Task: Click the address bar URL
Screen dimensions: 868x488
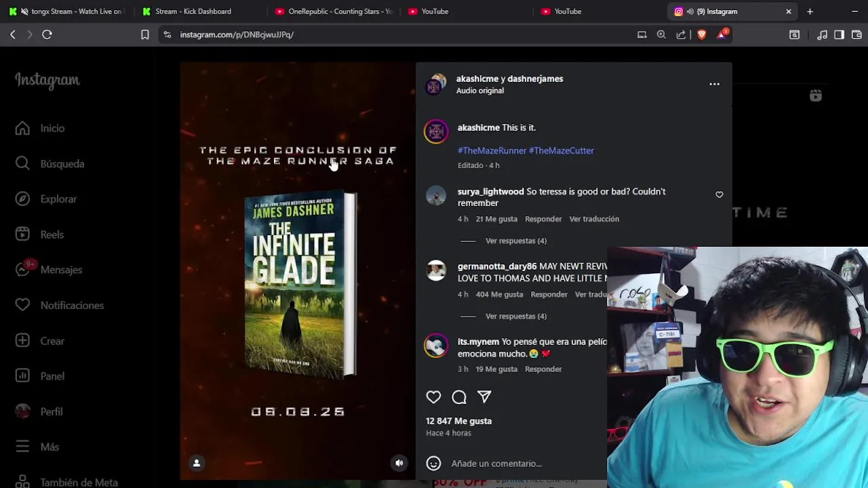Action: point(237,35)
